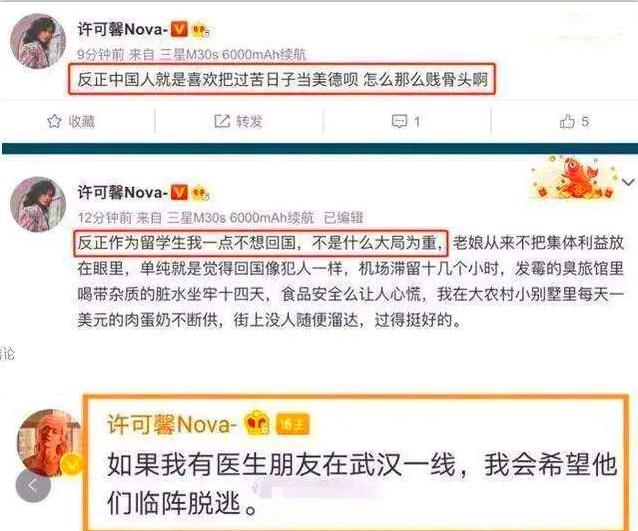Click the 博主 tag in the bottom comment
Screen dimensions: 638x531
pos(293,424)
